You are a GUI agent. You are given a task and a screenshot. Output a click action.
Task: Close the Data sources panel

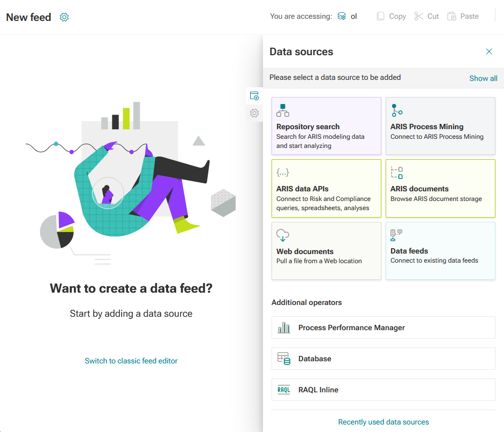coord(489,51)
